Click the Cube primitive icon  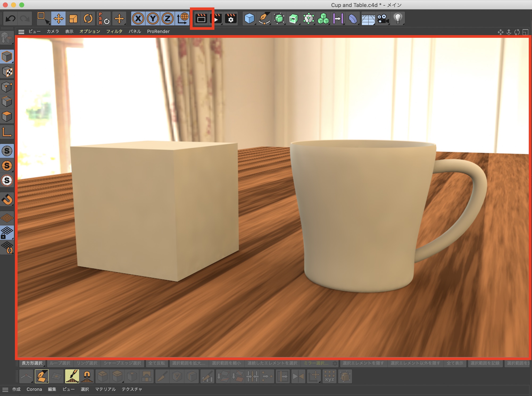[249, 19]
